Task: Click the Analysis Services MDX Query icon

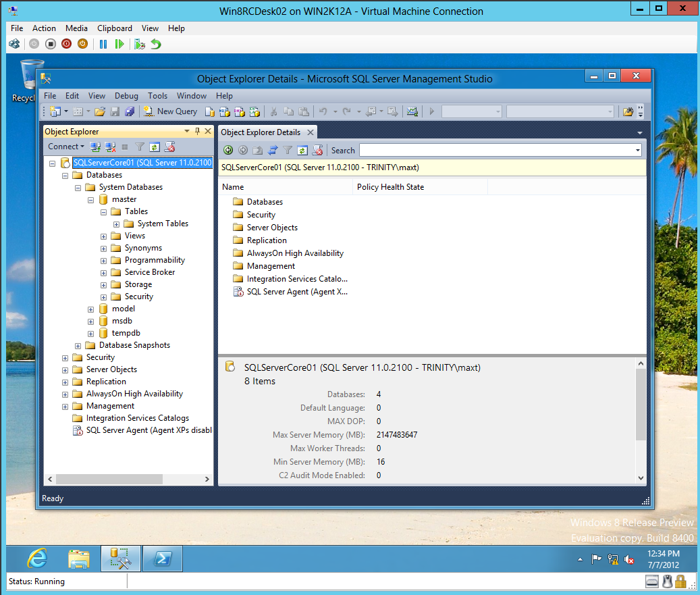Action: click(x=225, y=111)
